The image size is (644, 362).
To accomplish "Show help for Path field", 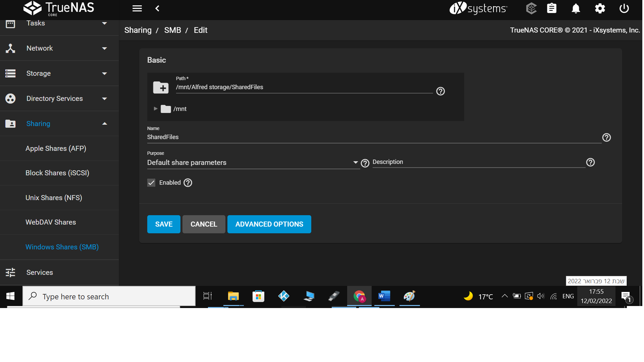I will tap(440, 91).
